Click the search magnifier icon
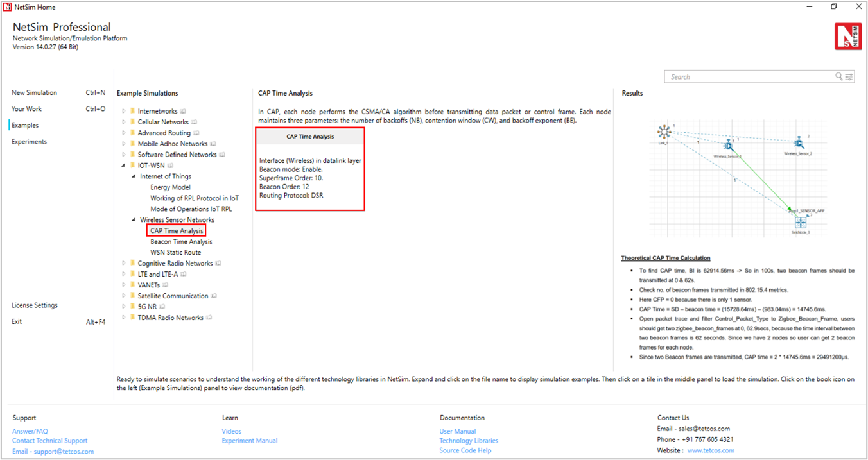This screenshot has width=868, height=460. point(838,76)
